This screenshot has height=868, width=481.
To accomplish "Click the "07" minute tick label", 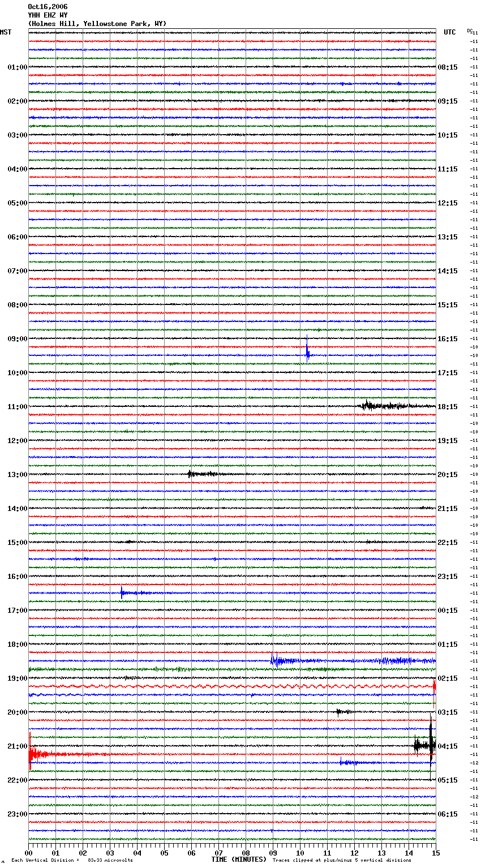I will [x=218, y=853].
